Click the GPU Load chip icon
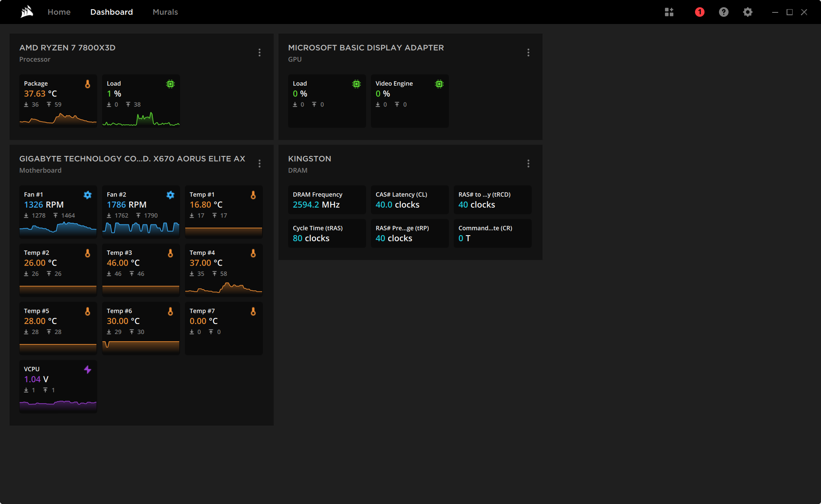 point(356,84)
